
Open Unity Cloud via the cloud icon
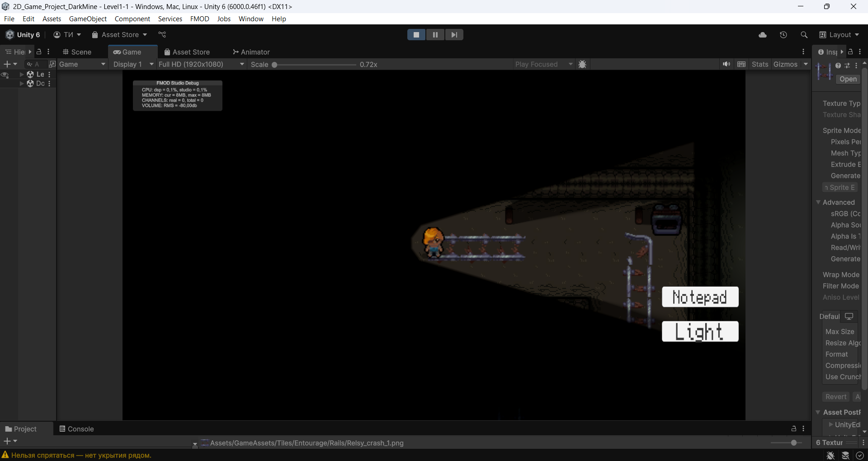[763, 35]
